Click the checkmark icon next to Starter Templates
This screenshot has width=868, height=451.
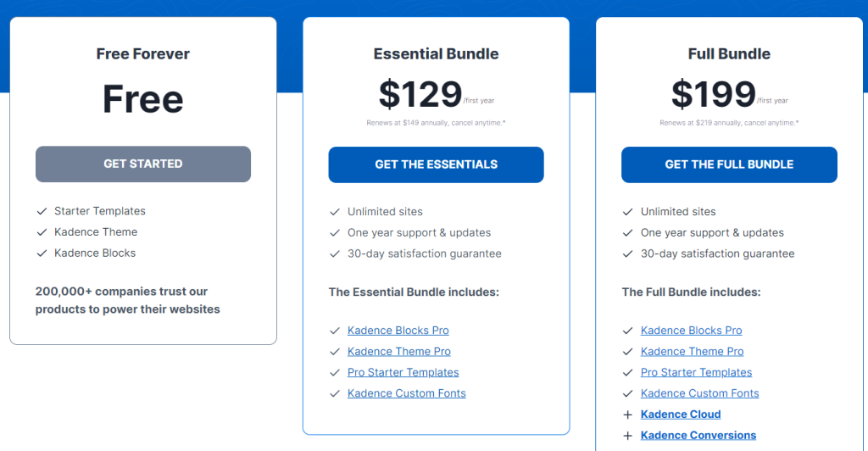pos(42,211)
